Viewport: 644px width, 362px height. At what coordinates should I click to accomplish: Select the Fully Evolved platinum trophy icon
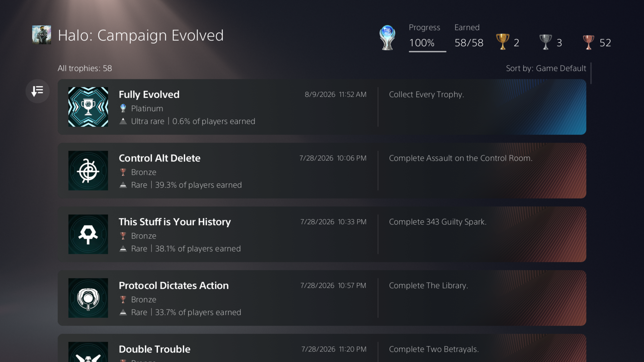coord(88,107)
